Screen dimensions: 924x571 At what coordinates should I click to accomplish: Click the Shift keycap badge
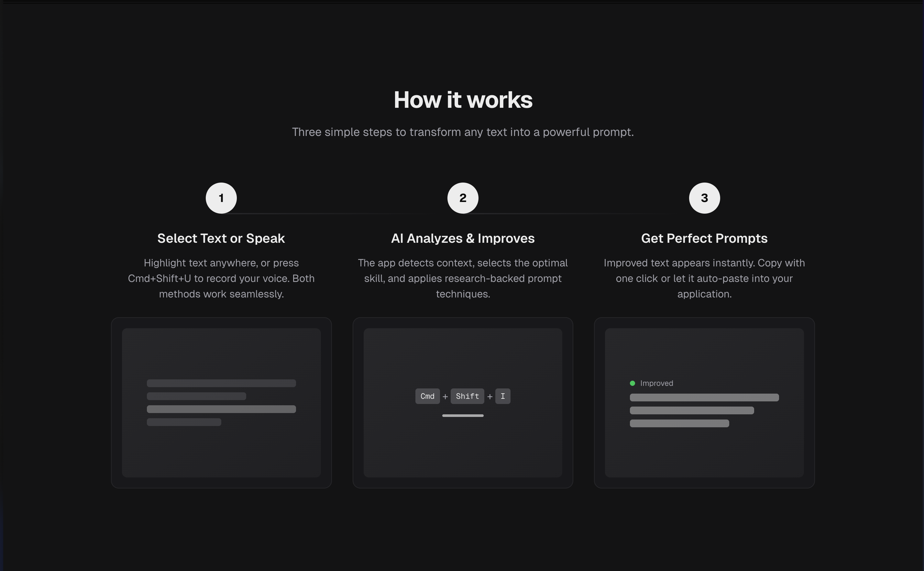[x=467, y=396]
